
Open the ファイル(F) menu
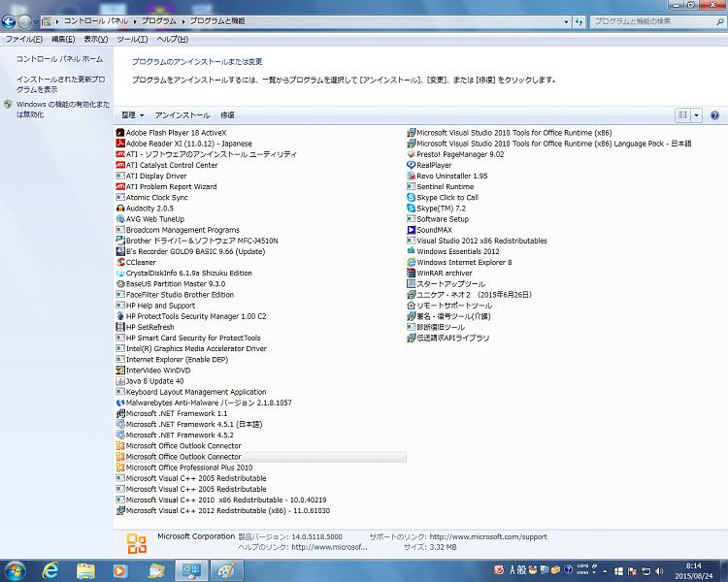[x=23, y=40]
